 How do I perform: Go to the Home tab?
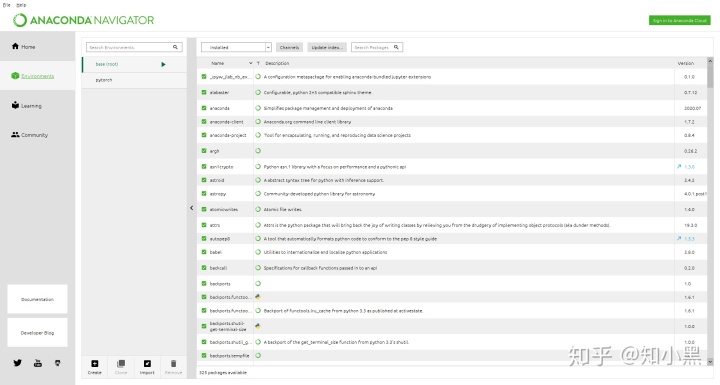(37, 46)
